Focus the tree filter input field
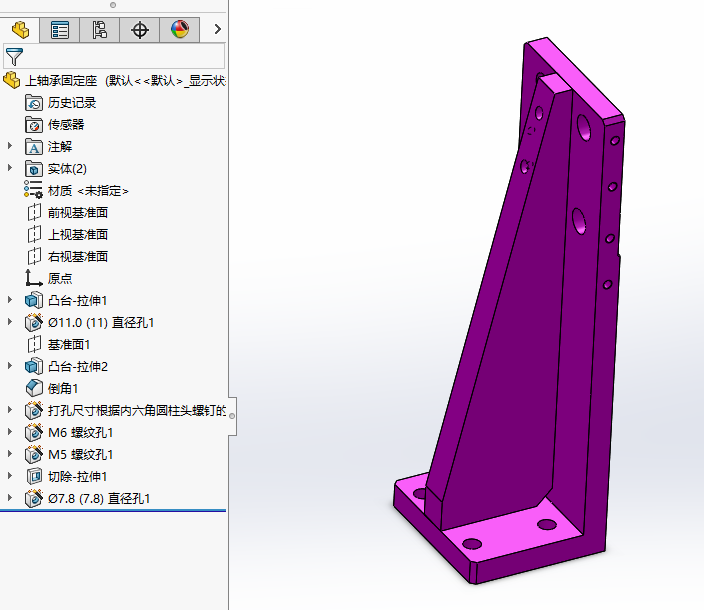The image size is (704, 610). [x=114, y=56]
